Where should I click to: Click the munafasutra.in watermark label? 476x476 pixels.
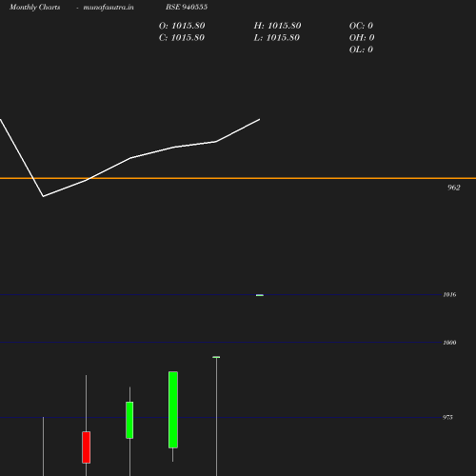click(109, 8)
